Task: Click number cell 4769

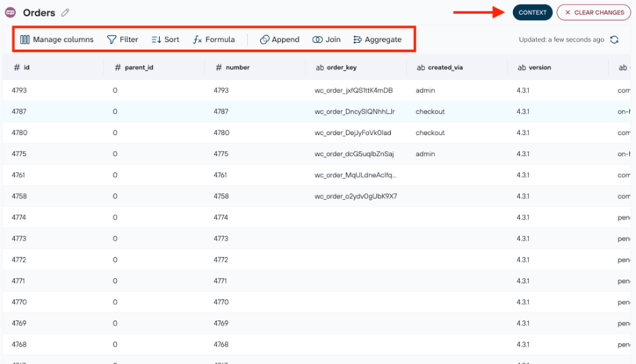Action: click(x=221, y=323)
